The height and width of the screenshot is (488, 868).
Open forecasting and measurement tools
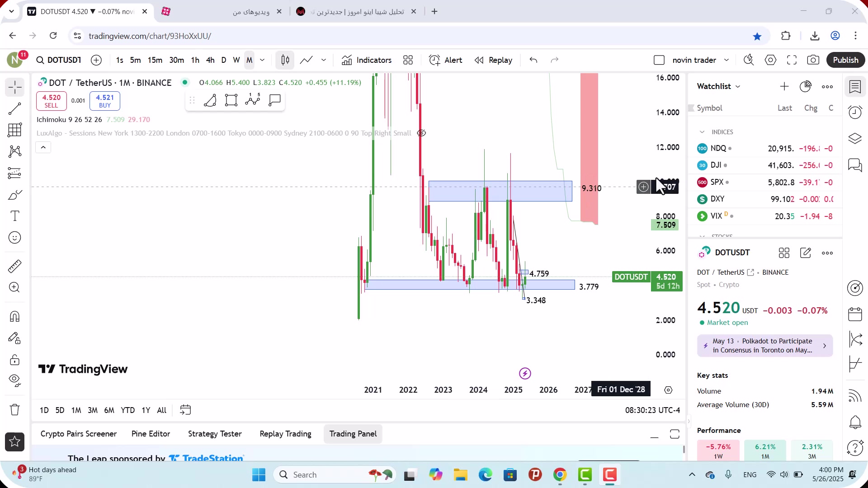14,173
